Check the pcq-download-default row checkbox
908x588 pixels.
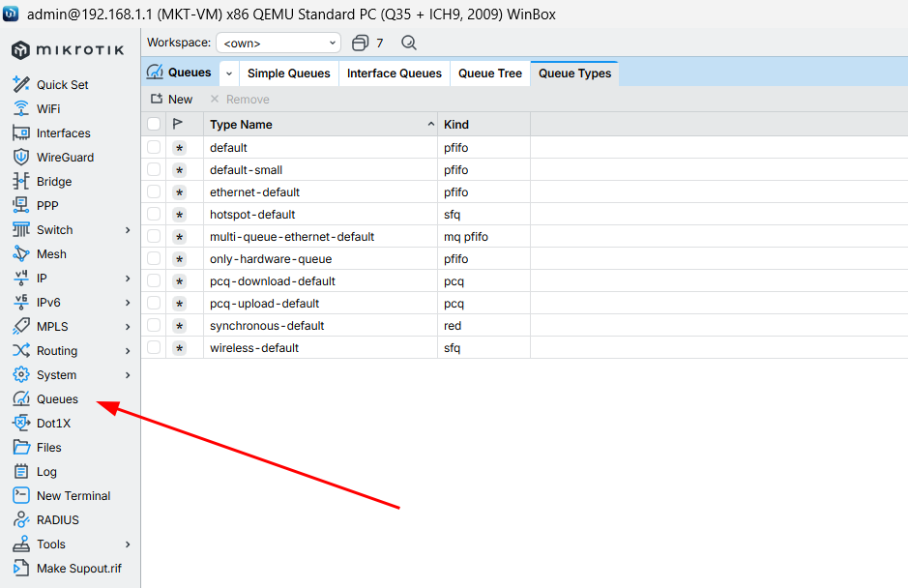pos(154,280)
